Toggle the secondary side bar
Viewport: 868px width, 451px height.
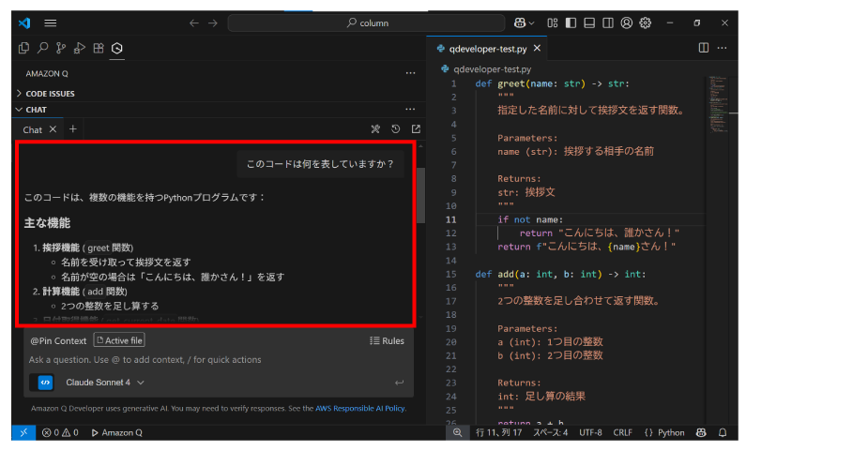(608, 23)
